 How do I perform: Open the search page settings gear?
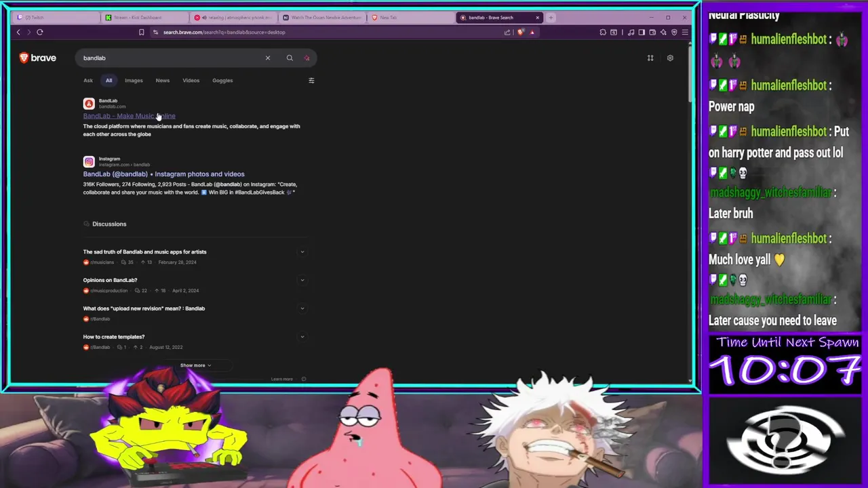click(x=670, y=58)
